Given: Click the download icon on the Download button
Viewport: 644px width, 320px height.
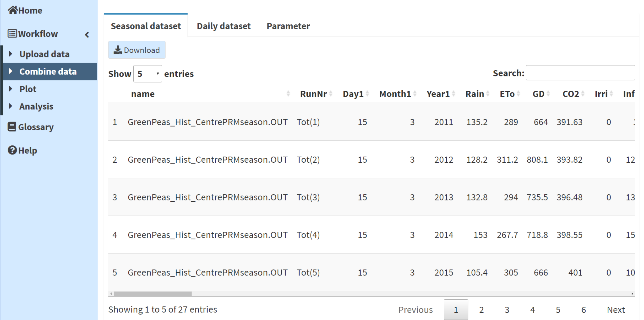Looking at the screenshot, I should pos(119,50).
